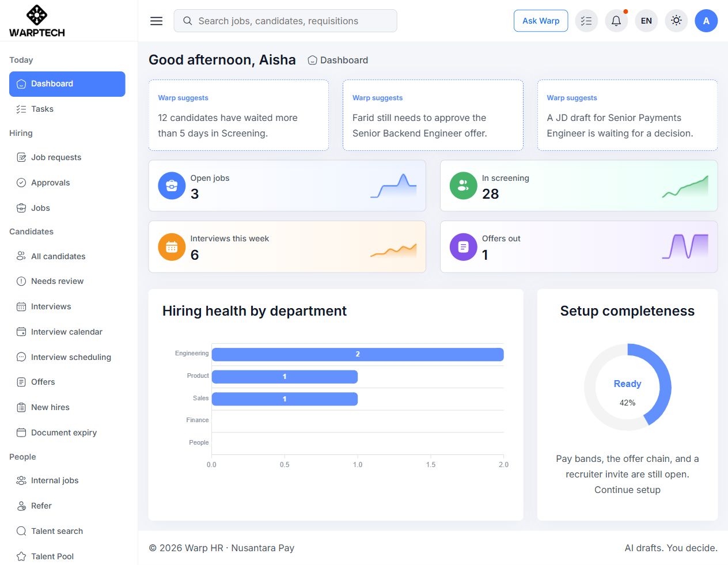Click the Offers document icon
728x565 pixels.
[x=21, y=382]
